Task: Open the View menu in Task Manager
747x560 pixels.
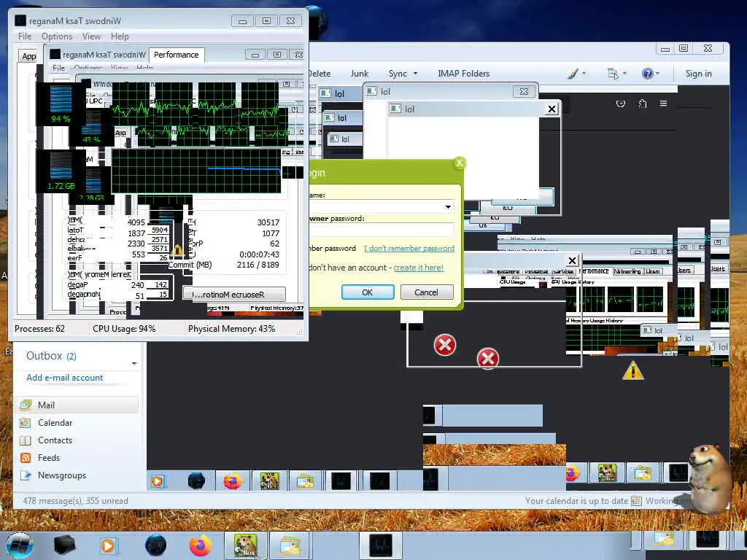Action: 91,36
